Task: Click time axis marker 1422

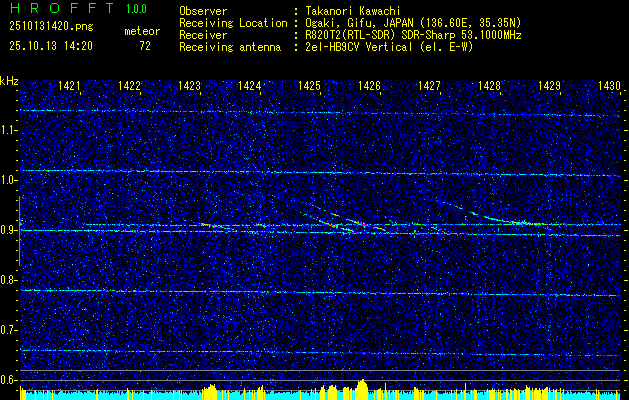Action: (x=129, y=85)
